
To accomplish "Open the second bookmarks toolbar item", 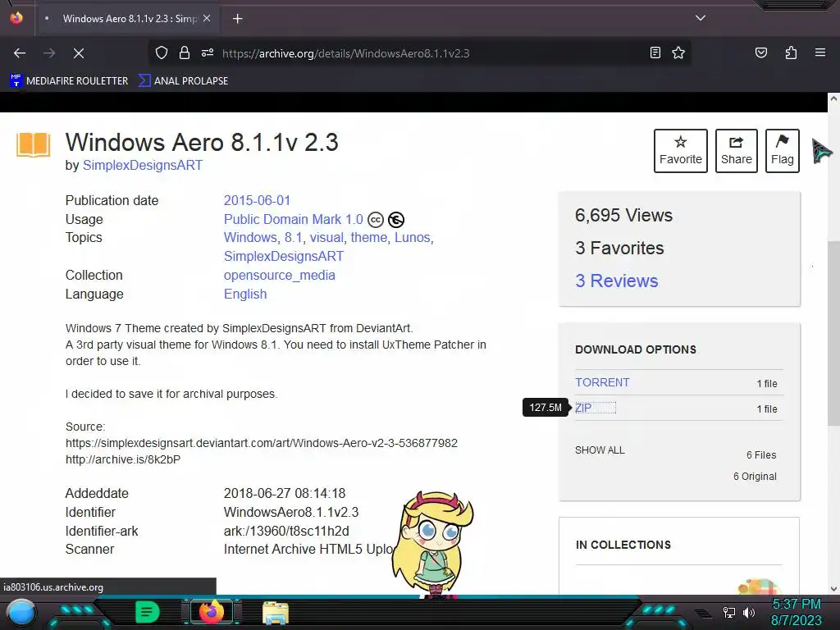I will (183, 81).
